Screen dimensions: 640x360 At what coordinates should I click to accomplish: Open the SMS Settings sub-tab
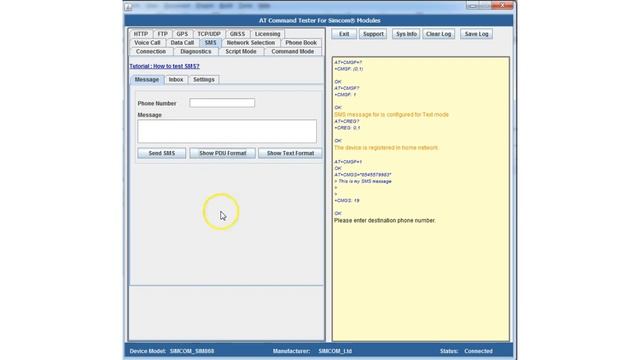(x=204, y=80)
